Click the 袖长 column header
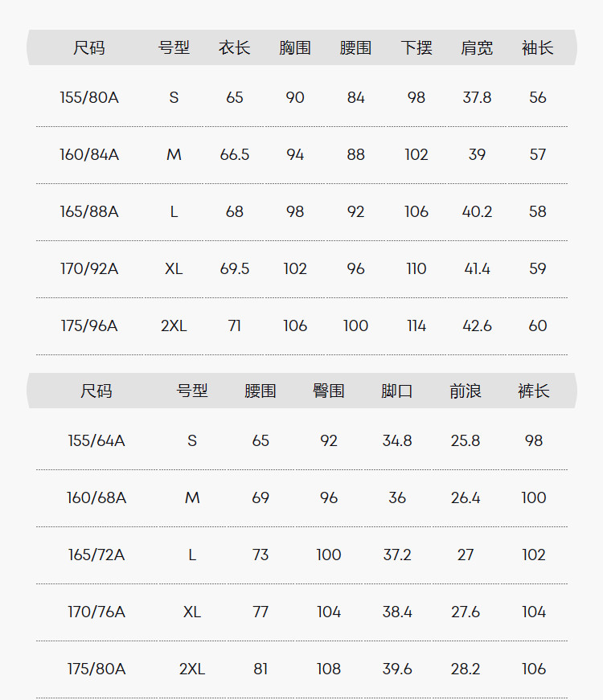 [537, 48]
